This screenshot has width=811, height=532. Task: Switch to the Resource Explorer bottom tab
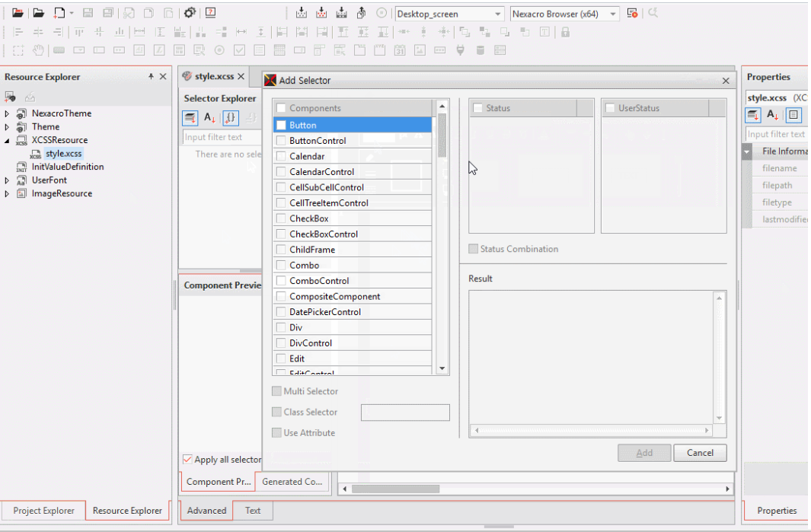coord(127,511)
